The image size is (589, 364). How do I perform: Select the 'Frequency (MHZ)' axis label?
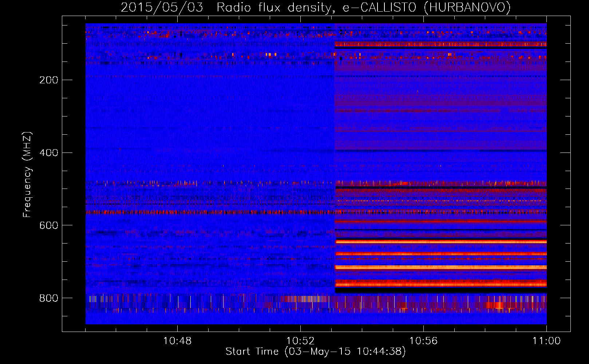coord(27,175)
